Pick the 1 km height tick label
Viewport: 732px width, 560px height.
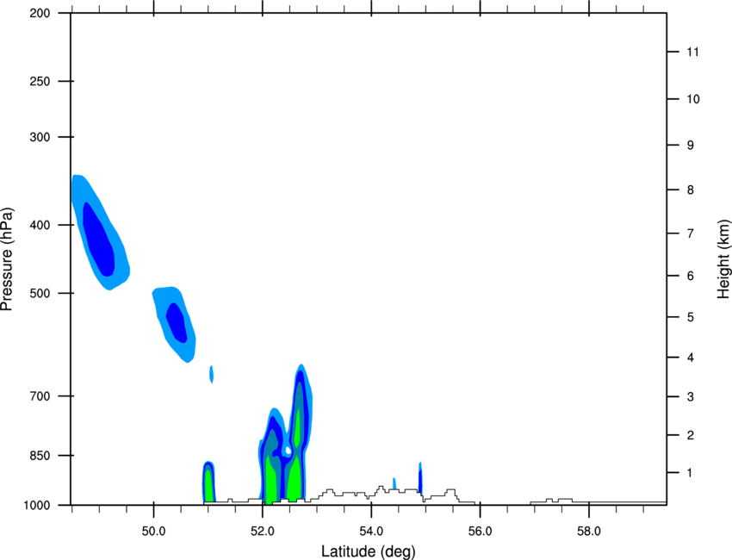(690, 473)
